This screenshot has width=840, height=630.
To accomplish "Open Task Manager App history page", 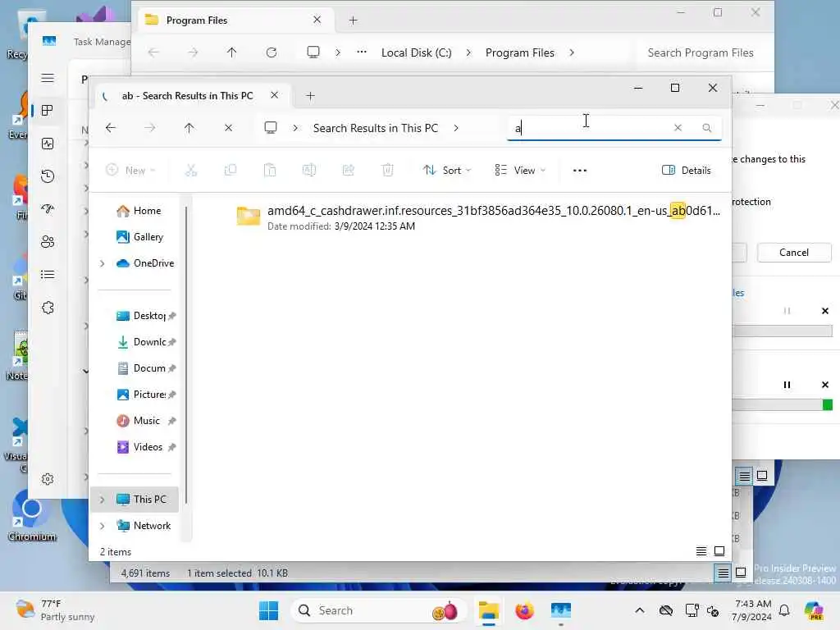I will (48, 176).
